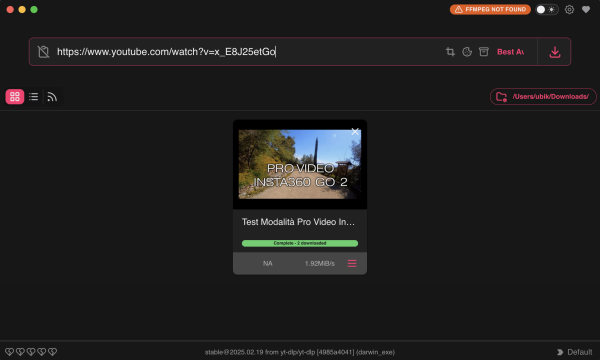Click the cookies icon in URL bar
600x360 pixels.
click(x=467, y=52)
